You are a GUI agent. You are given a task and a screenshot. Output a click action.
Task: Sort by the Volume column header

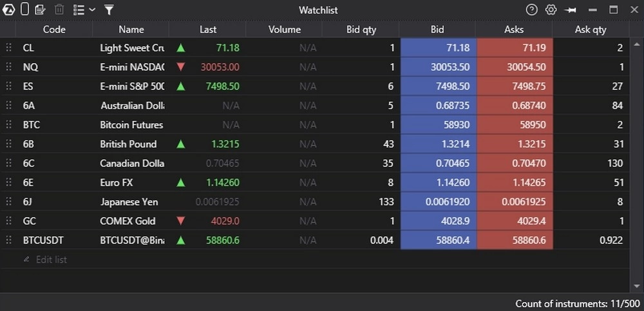[284, 29]
